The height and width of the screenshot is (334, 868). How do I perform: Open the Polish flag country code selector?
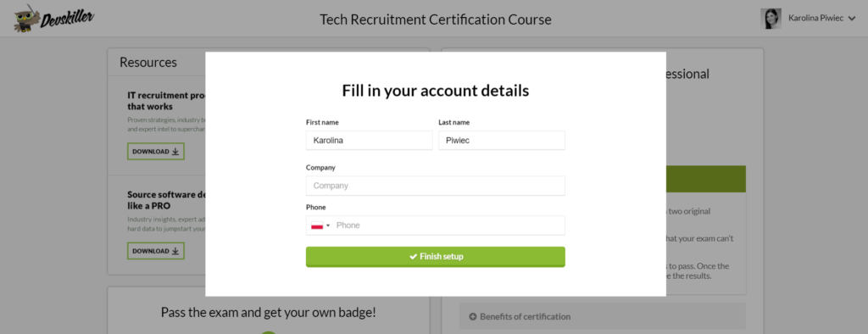coord(320,225)
